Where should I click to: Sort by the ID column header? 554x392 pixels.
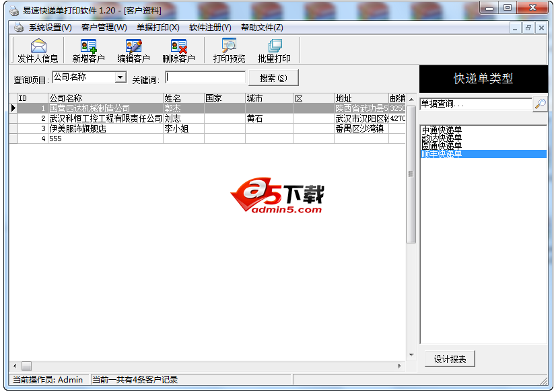pyautogui.click(x=32, y=98)
